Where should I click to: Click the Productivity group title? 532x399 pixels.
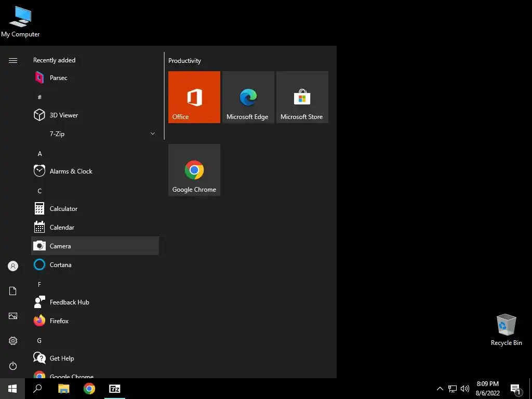(x=184, y=61)
